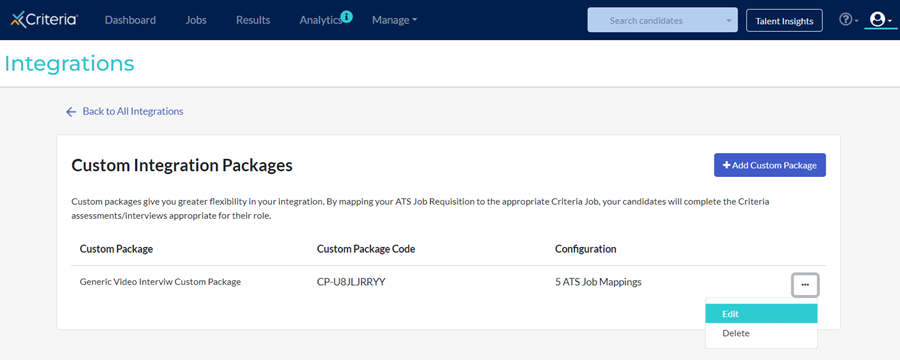Choose Edit from the context menu

tap(761, 314)
